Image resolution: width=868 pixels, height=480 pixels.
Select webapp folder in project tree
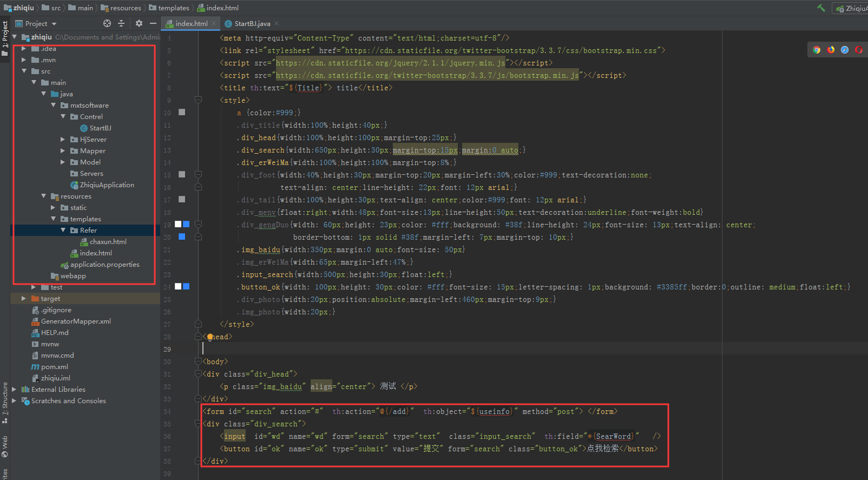[68, 276]
